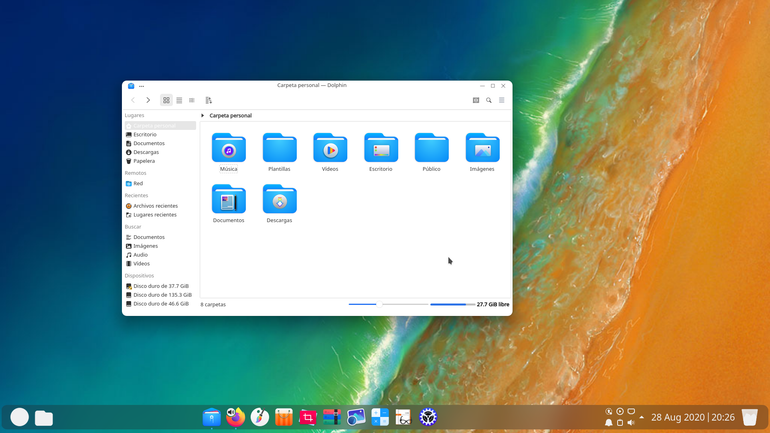Image resolution: width=770 pixels, height=433 pixels.
Task: Select the Documentos folder icon in main view
Action: 228,199
